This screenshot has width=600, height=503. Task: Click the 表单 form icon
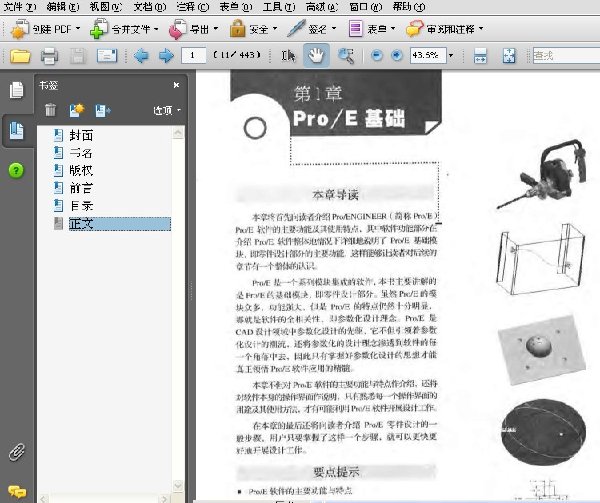[x=355, y=29]
